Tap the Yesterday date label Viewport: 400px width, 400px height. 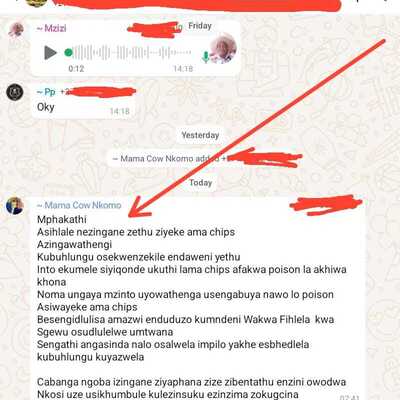coord(200,135)
